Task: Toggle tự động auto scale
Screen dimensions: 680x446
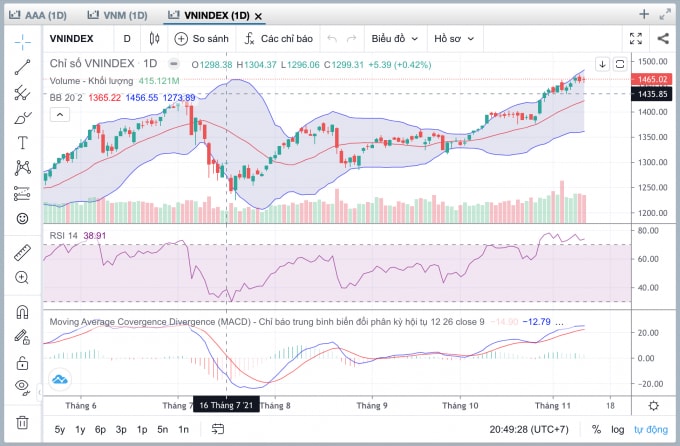Action: pyautogui.click(x=651, y=430)
